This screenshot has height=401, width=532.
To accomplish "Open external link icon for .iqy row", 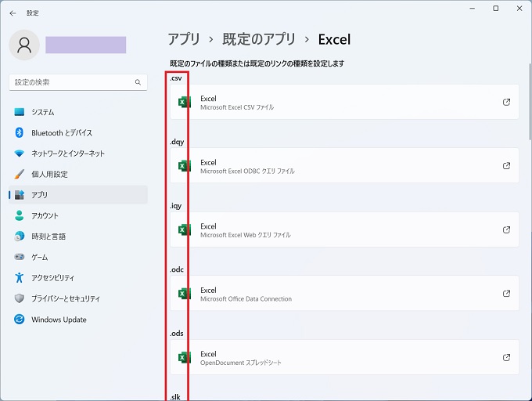I will pyautogui.click(x=506, y=229).
